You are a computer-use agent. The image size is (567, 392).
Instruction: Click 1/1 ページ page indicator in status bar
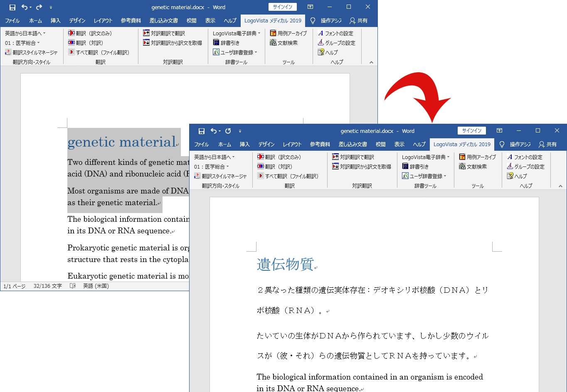tap(15, 286)
